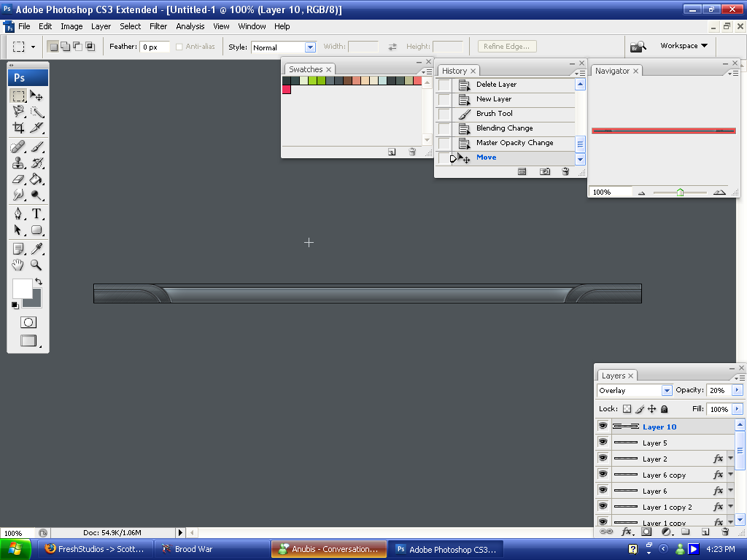Hide Layer 5 using eye icon
The height and width of the screenshot is (560, 747).
[603, 443]
